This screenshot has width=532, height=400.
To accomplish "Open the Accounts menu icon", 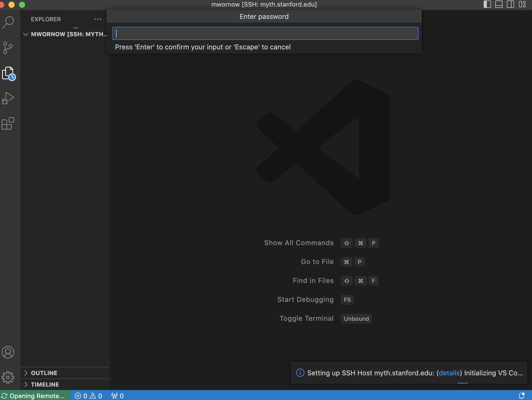I will pos(8,352).
